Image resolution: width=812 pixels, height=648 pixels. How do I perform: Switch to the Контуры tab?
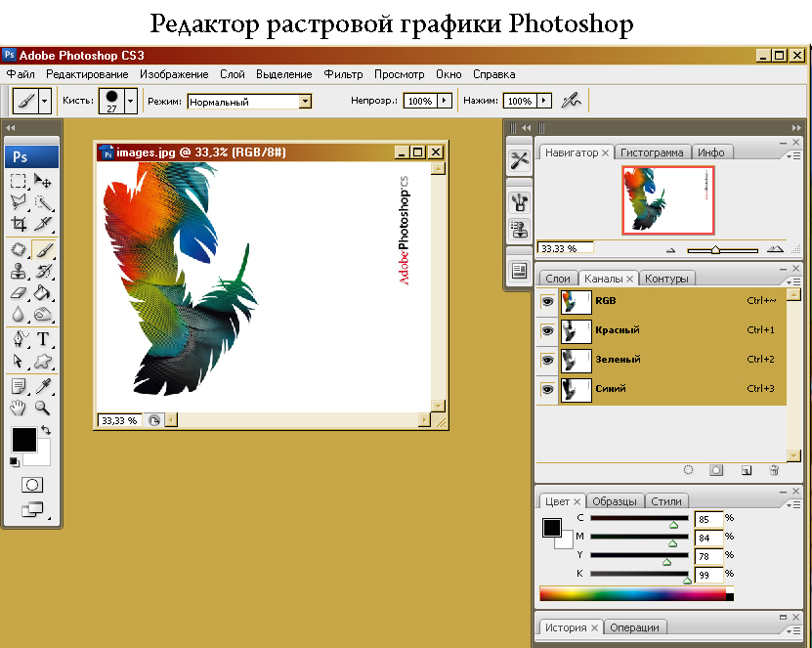[666, 279]
